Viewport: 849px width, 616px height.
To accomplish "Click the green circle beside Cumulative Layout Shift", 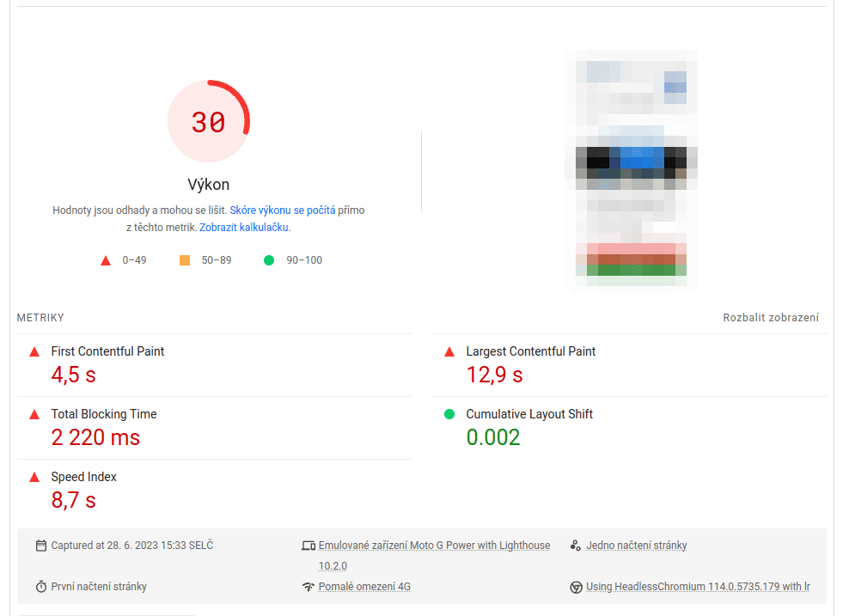I will tap(449, 414).
